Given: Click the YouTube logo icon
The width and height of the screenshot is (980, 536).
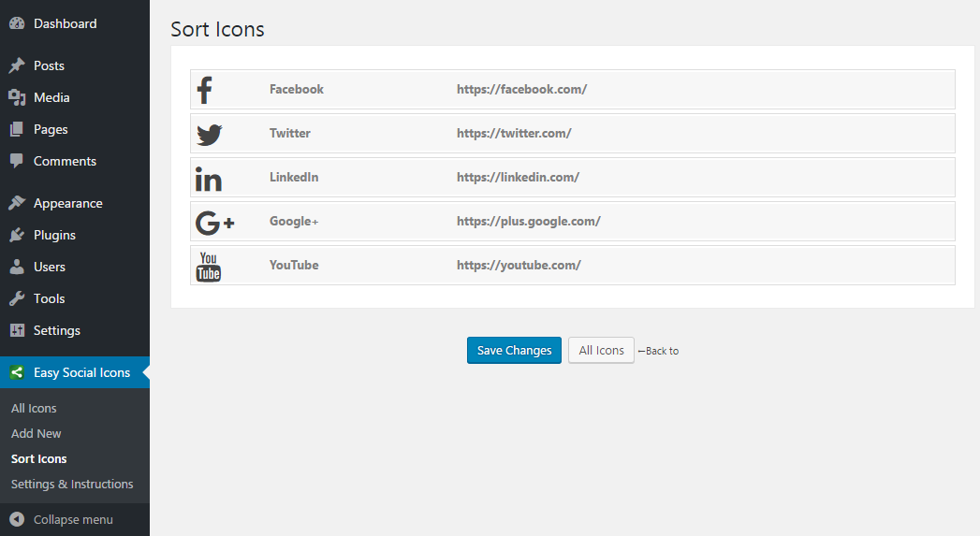Looking at the screenshot, I should click(x=209, y=267).
